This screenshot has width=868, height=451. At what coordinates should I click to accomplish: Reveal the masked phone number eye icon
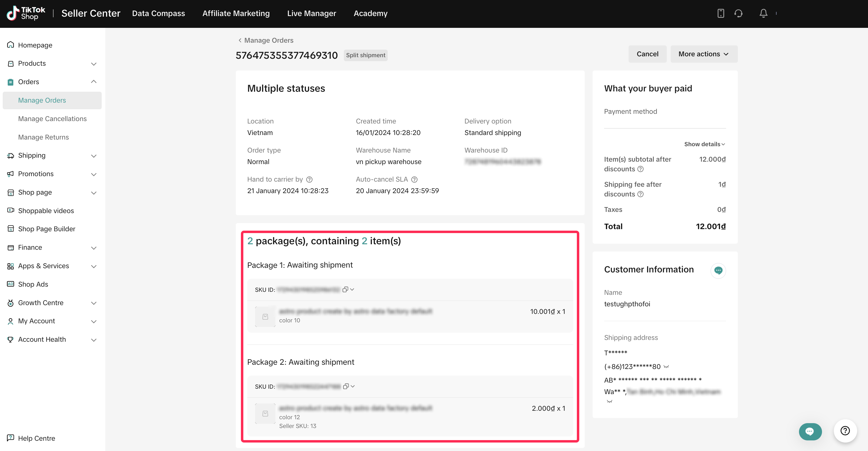(666, 367)
